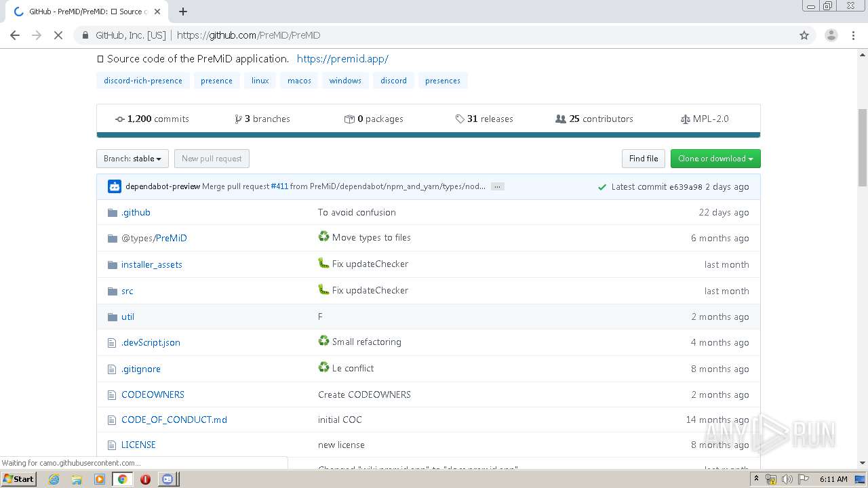This screenshot has height=488, width=868.
Task: Click the installer_assets folder icon
Action: click(113, 265)
